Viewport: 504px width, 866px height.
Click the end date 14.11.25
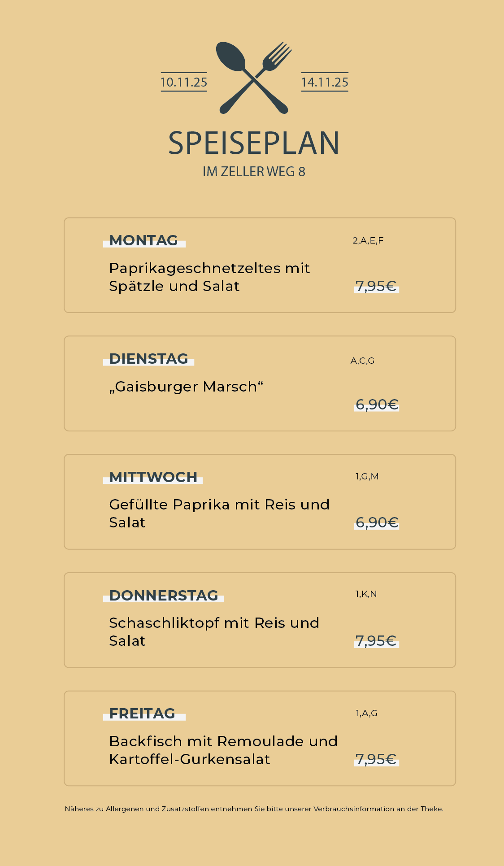click(x=325, y=82)
